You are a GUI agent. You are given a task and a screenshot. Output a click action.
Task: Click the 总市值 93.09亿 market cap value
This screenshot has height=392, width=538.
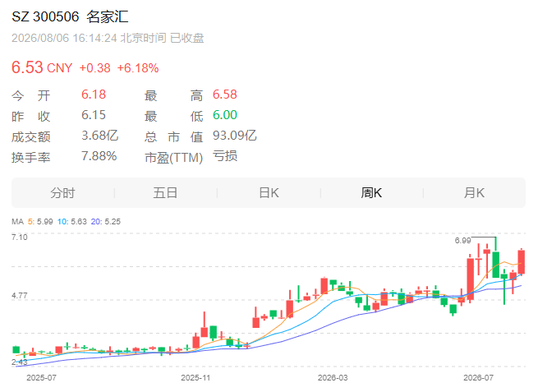[x=235, y=136]
